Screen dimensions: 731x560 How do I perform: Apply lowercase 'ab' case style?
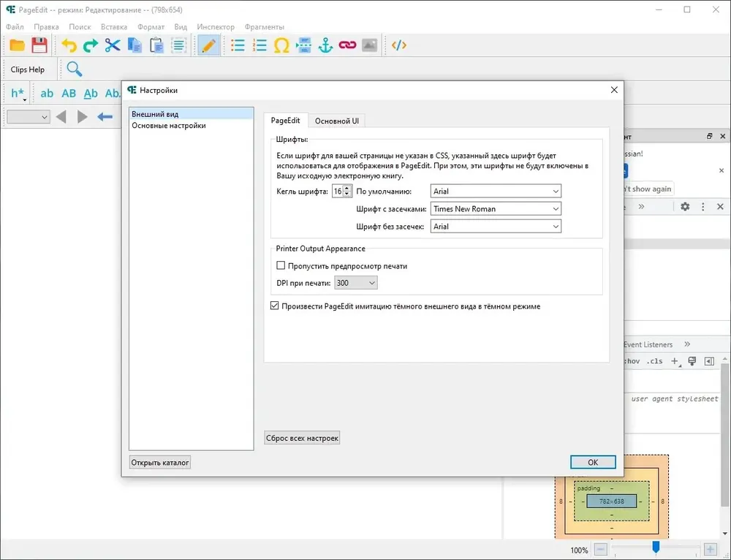(x=47, y=94)
